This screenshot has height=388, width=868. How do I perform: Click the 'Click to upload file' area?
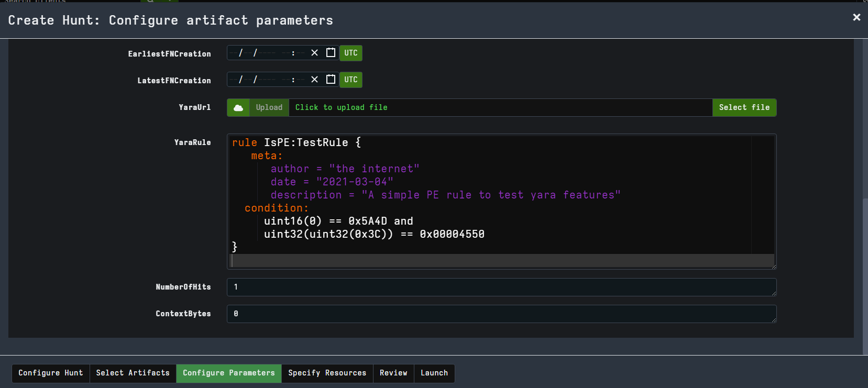coord(500,107)
